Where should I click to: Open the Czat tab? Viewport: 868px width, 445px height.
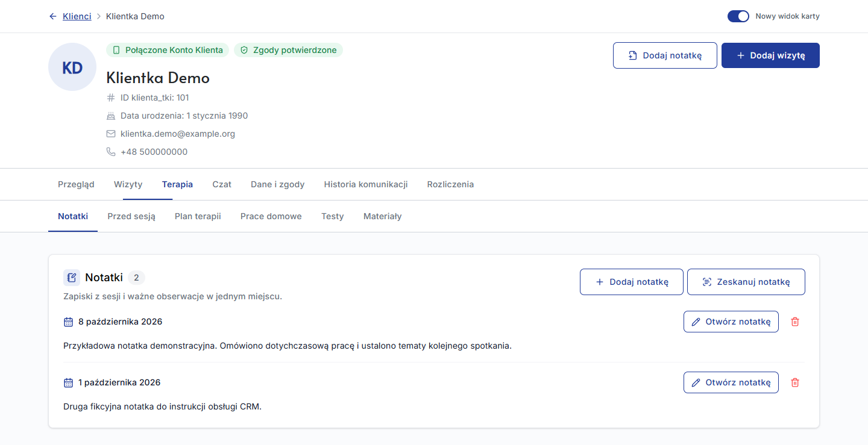(x=222, y=184)
